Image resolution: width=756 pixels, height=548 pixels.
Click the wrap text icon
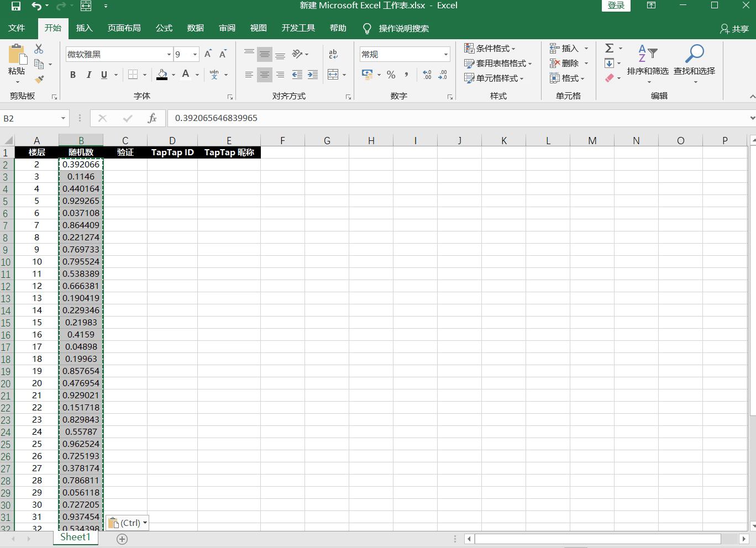click(x=333, y=54)
